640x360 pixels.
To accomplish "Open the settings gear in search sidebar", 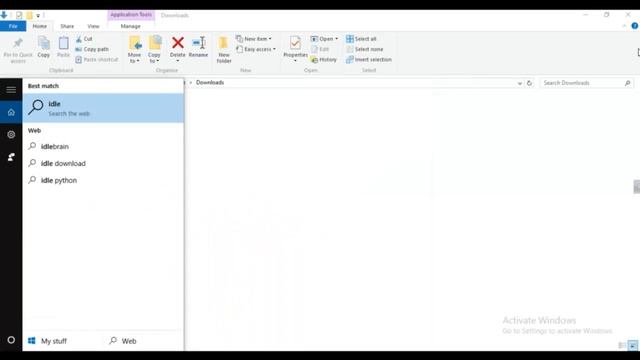I will [x=11, y=134].
